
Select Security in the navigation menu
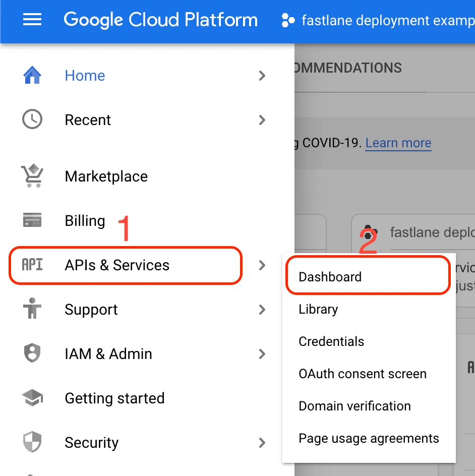tap(92, 443)
